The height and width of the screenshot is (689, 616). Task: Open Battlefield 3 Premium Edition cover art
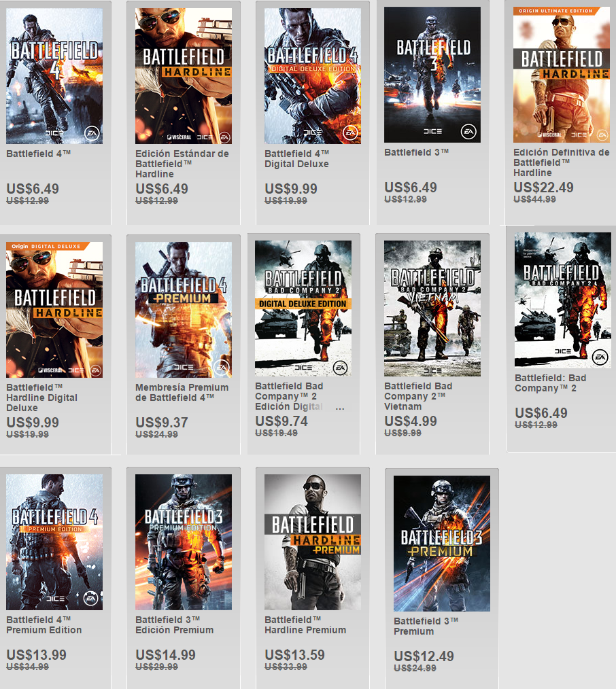[x=184, y=542]
